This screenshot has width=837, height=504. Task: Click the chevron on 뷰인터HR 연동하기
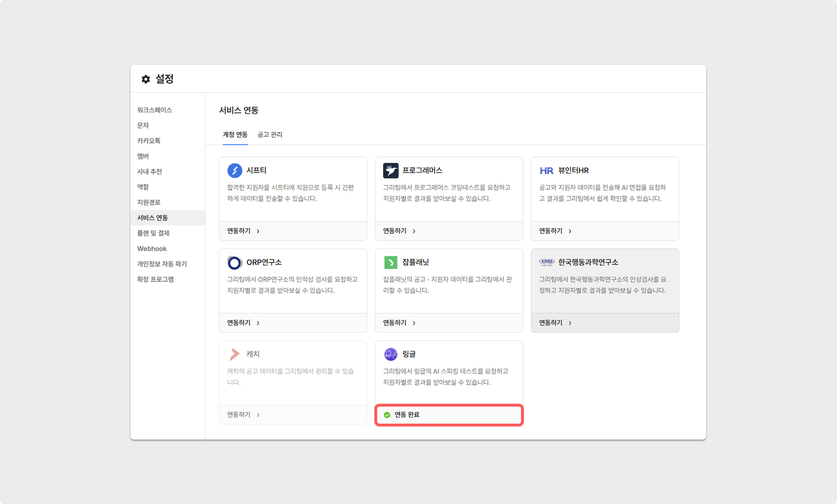pyautogui.click(x=570, y=231)
